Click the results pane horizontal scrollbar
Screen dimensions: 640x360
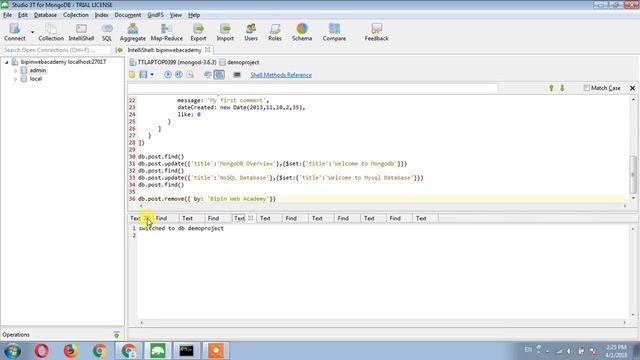(x=383, y=322)
